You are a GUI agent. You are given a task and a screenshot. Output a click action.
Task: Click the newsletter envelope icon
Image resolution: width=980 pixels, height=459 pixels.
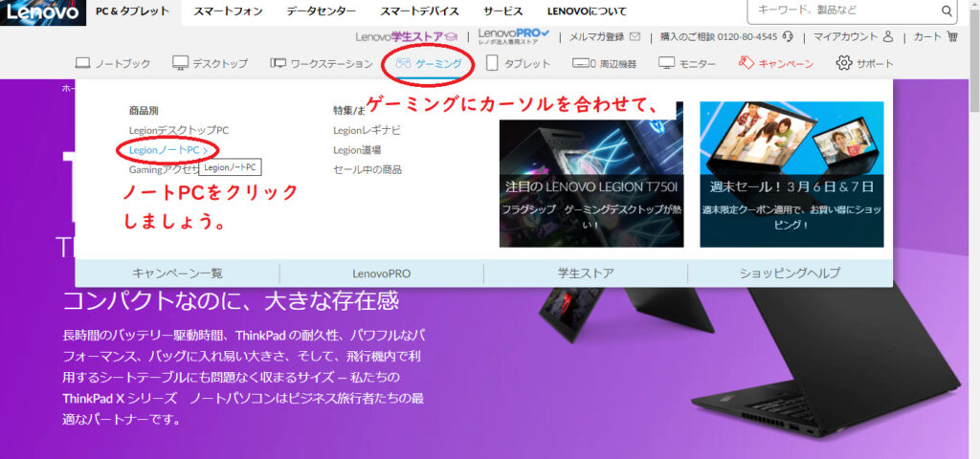coord(635,37)
